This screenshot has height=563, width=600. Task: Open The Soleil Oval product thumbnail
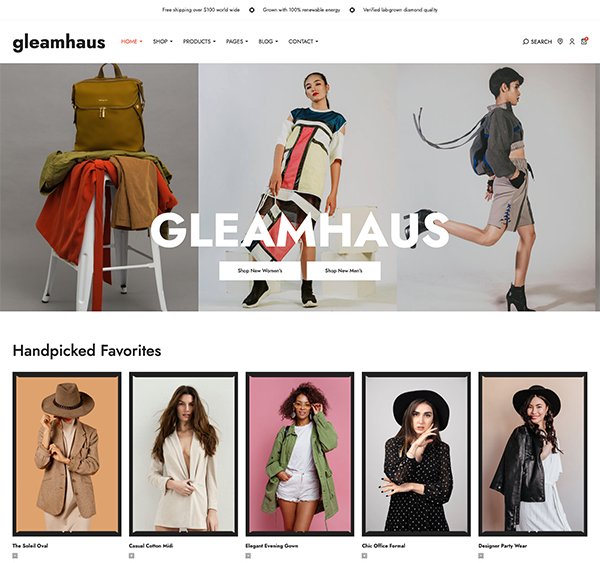(x=67, y=454)
